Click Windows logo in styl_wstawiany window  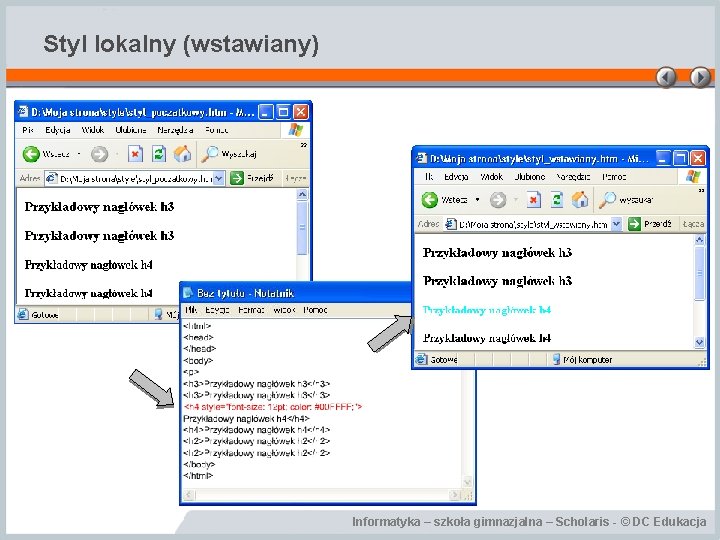[x=692, y=176]
